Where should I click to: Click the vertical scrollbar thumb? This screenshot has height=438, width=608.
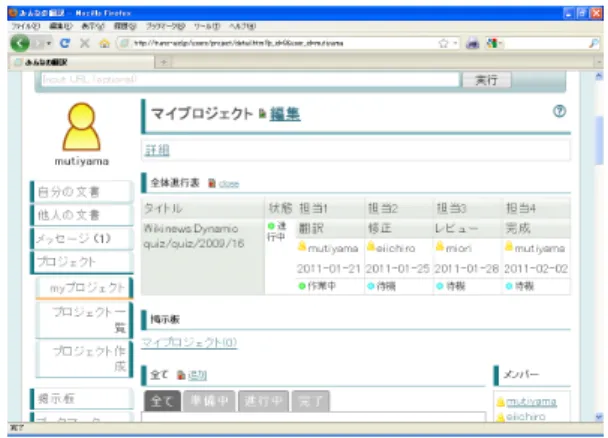[x=599, y=140]
